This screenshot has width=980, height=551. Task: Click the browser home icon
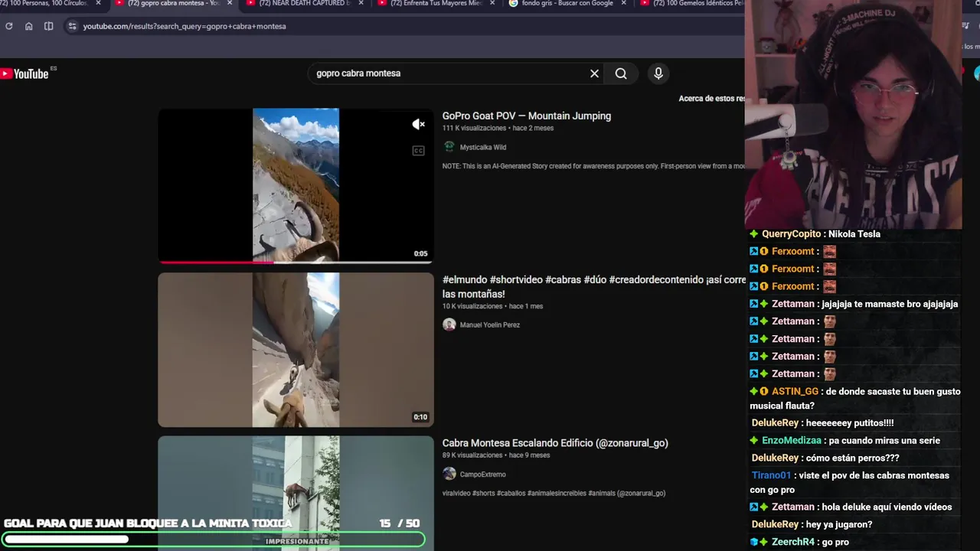coord(28,26)
